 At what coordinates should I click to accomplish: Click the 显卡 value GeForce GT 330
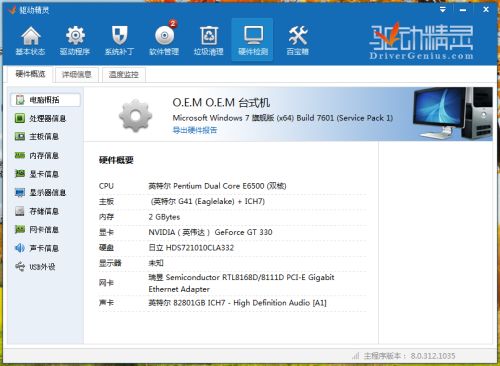[210, 232]
